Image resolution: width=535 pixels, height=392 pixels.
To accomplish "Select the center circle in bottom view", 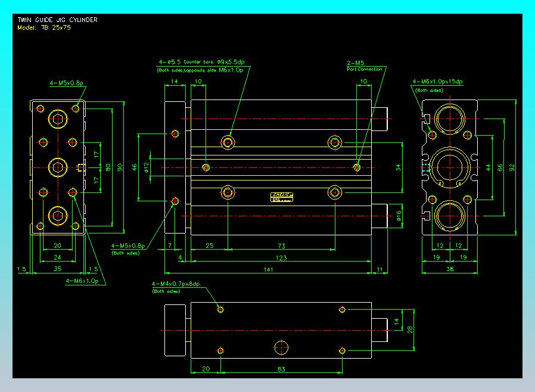I will [281, 347].
